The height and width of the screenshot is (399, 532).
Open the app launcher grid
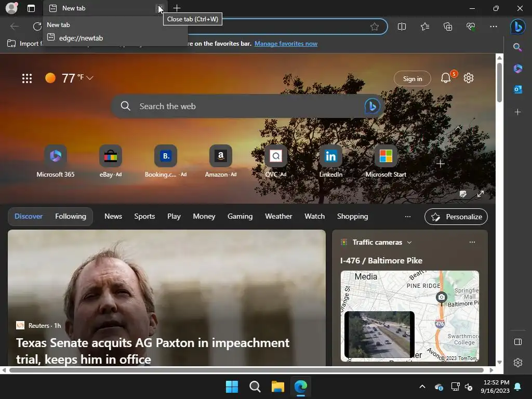click(x=27, y=78)
